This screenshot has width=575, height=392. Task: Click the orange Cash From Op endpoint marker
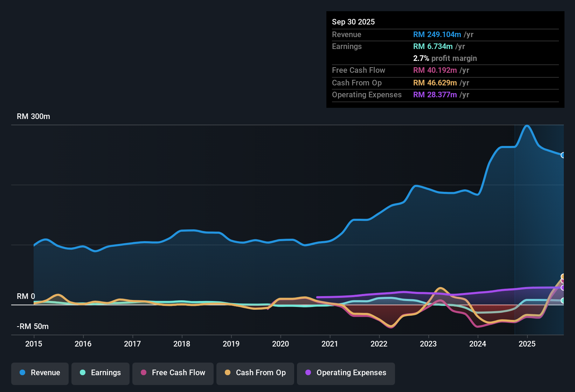tap(563, 277)
